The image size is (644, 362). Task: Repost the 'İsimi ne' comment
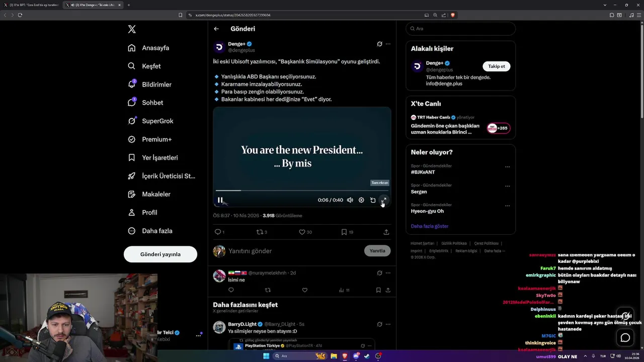click(x=268, y=290)
